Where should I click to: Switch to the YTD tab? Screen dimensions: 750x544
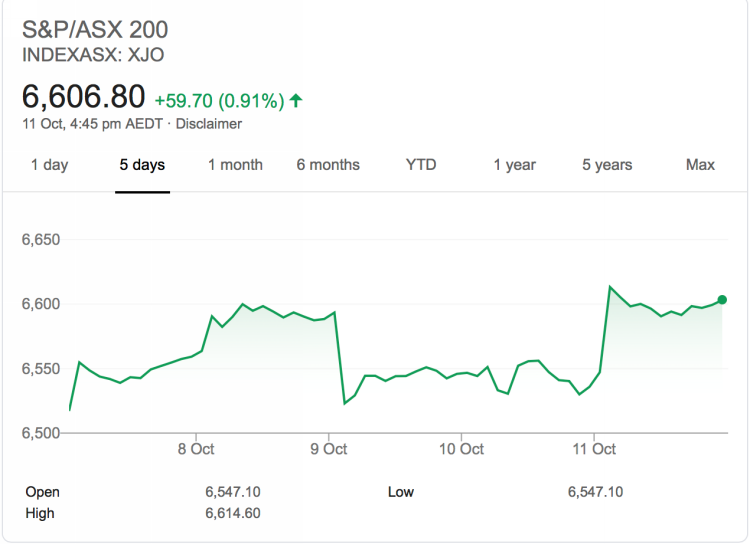click(421, 165)
